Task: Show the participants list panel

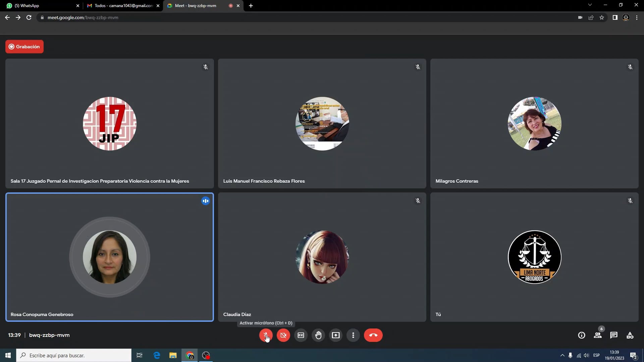Action: click(598, 335)
